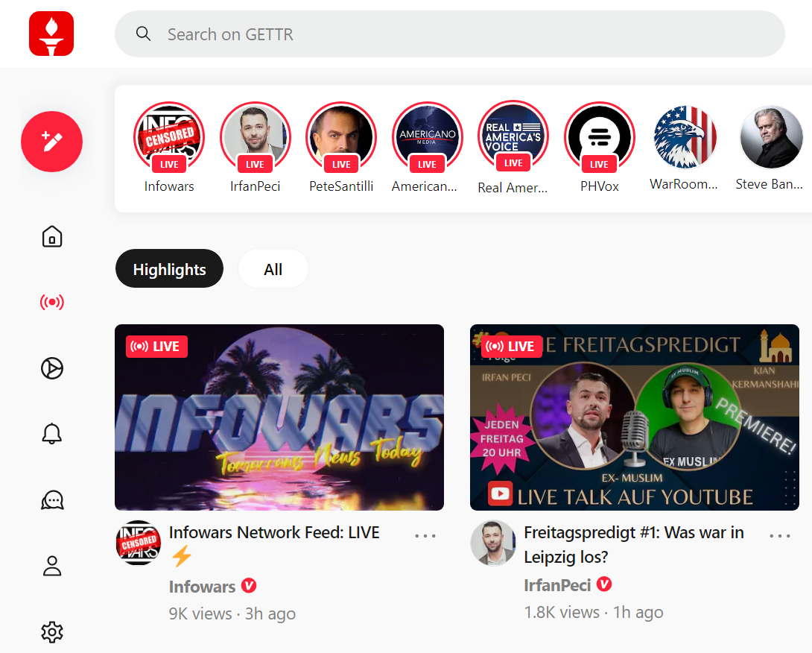Image resolution: width=812 pixels, height=653 pixels.
Task: Click Infowars label under story avatar
Action: (x=169, y=186)
